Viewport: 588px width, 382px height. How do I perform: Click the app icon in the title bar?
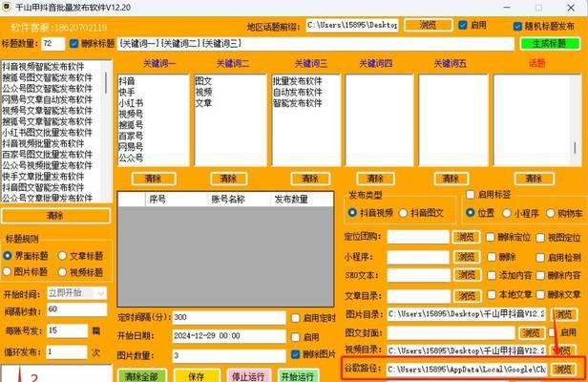click(x=7, y=7)
